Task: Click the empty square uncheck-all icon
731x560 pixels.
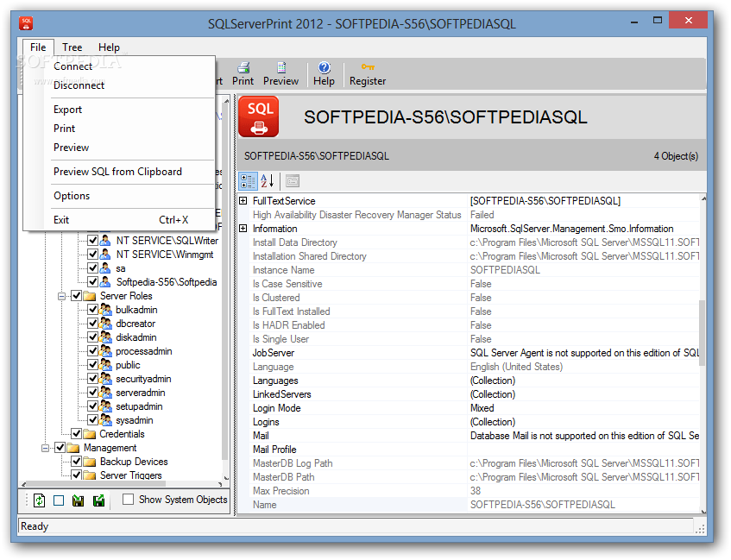Action: [x=59, y=500]
